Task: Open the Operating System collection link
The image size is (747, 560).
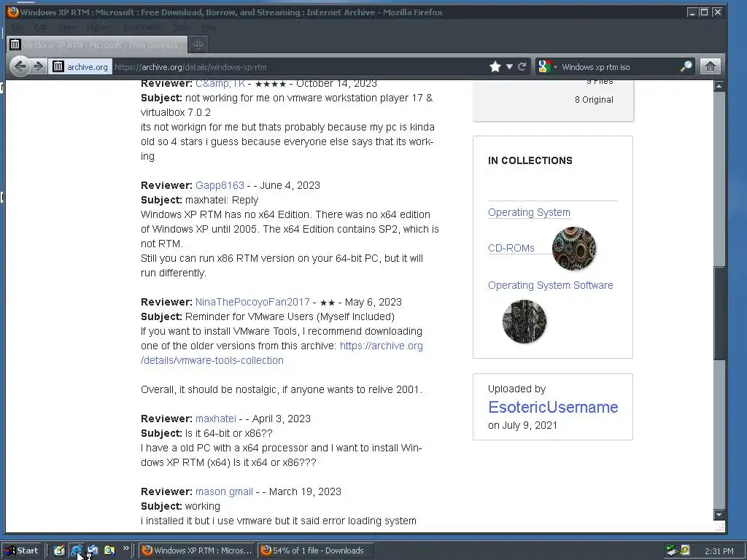Action: pos(529,212)
